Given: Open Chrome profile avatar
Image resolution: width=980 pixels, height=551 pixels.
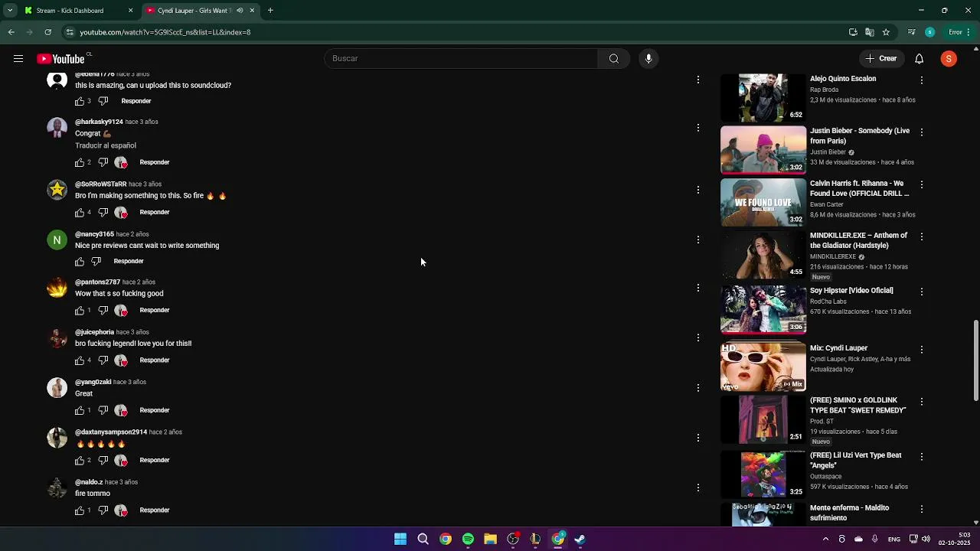Looking at the screenshot, I should (x=929, y=32).
